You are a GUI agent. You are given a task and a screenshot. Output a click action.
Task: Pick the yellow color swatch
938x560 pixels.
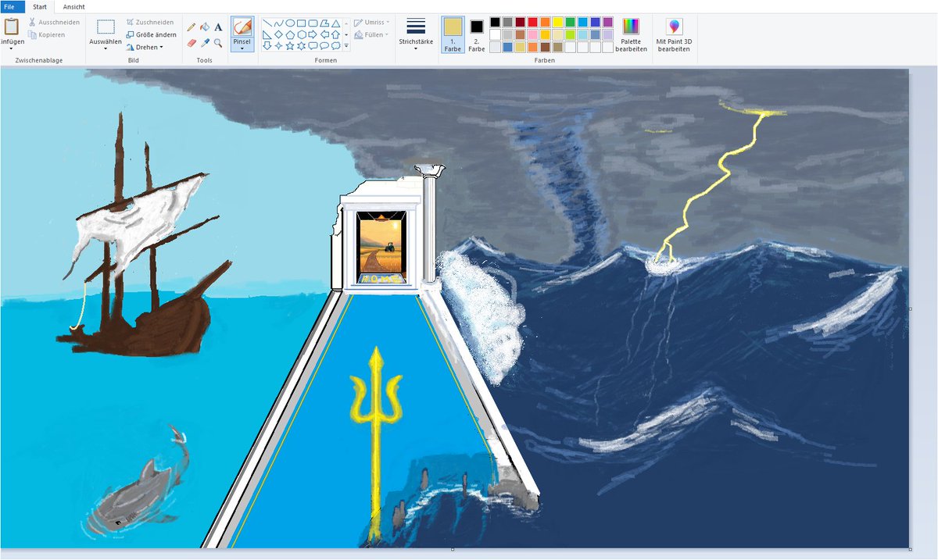(558, 23)
